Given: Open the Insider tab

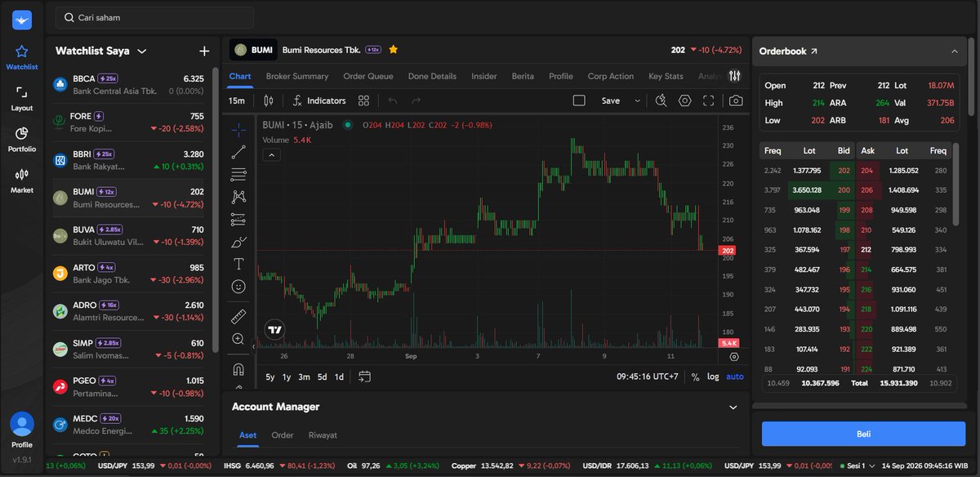Looking at the screenshot, I should point(484,76).
